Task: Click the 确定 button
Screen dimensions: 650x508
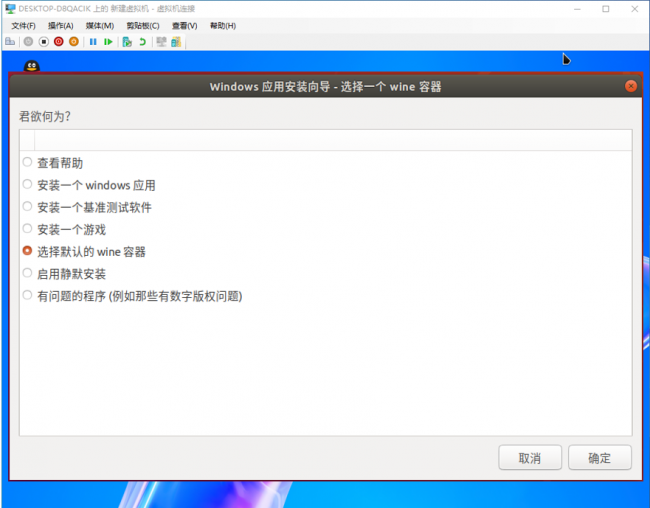Action: (x=599, y=458)
